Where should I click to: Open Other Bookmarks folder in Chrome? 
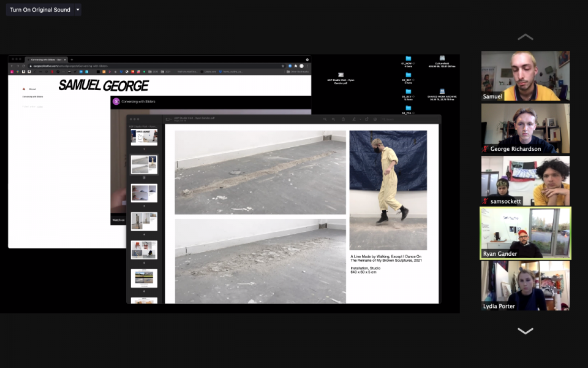coord(298,71)
